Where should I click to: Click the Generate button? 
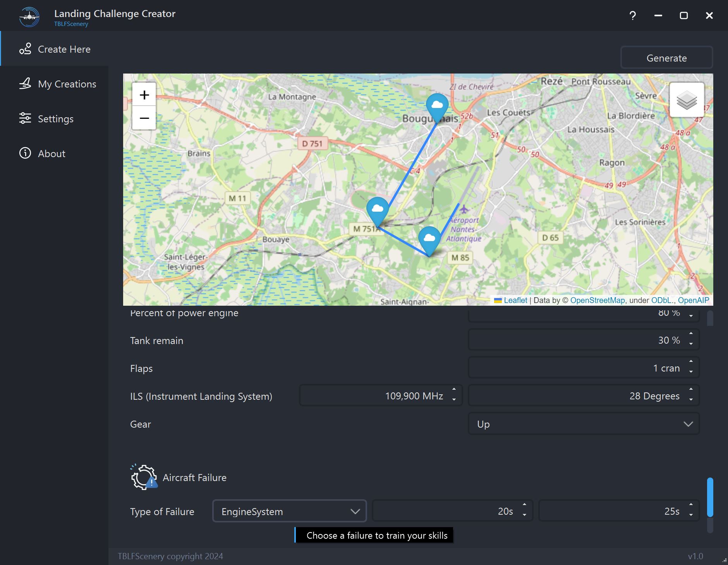[666, 58]
